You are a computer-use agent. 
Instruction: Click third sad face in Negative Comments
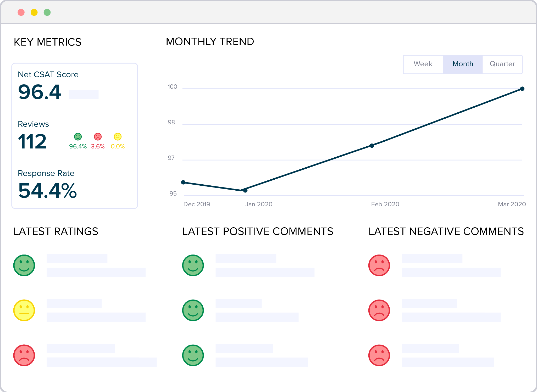click(x=379, y=355)
